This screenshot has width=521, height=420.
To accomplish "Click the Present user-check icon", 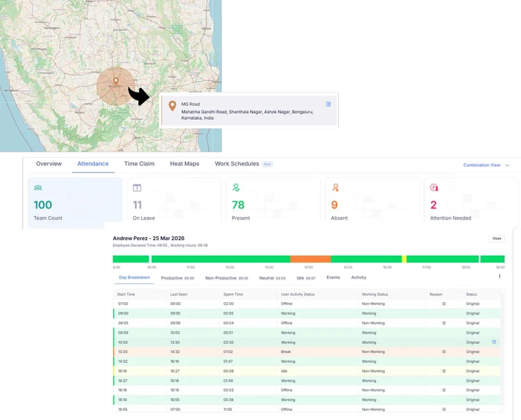I will [236, 188].
